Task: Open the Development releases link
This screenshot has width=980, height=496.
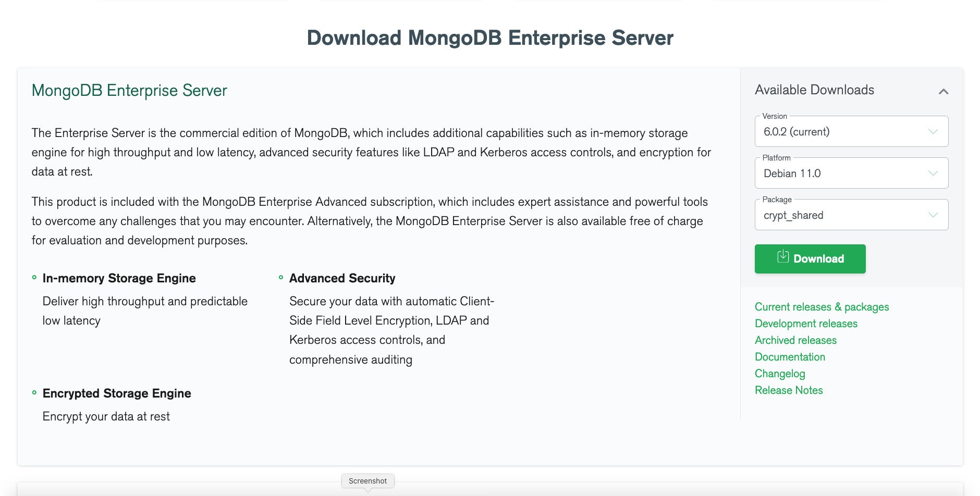Action: pyautogui.click(x=806, y=324)
